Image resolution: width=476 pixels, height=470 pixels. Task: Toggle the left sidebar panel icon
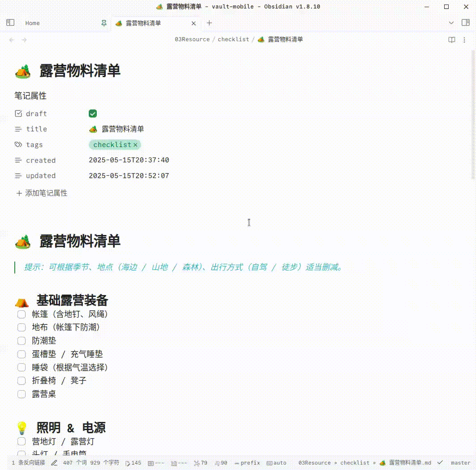coord(10,23)
